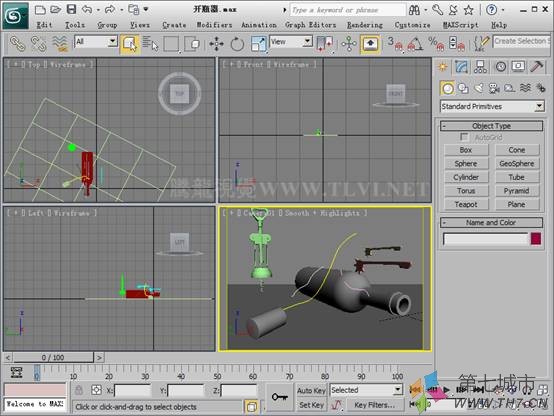Open the MAXScript menu

460,25
